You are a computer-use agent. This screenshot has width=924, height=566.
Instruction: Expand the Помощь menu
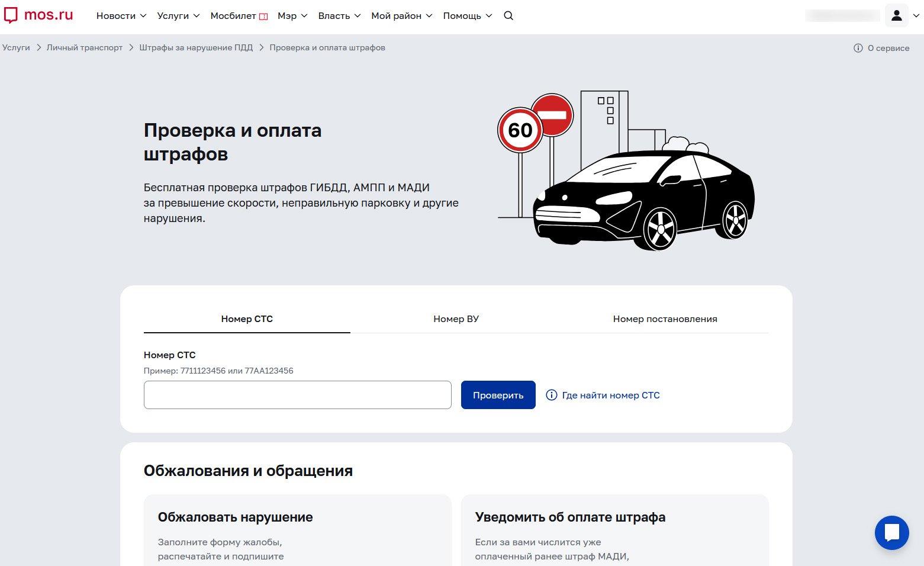coord(467,16)
